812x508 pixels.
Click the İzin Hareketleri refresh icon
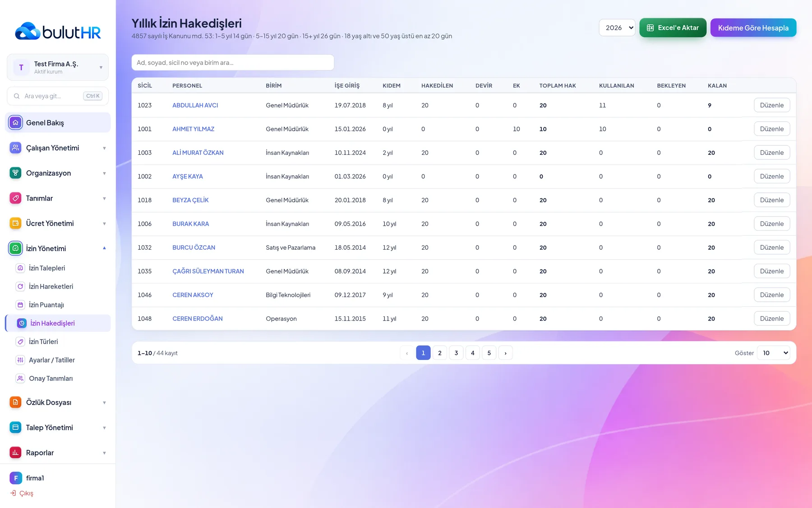pos(20,286)
